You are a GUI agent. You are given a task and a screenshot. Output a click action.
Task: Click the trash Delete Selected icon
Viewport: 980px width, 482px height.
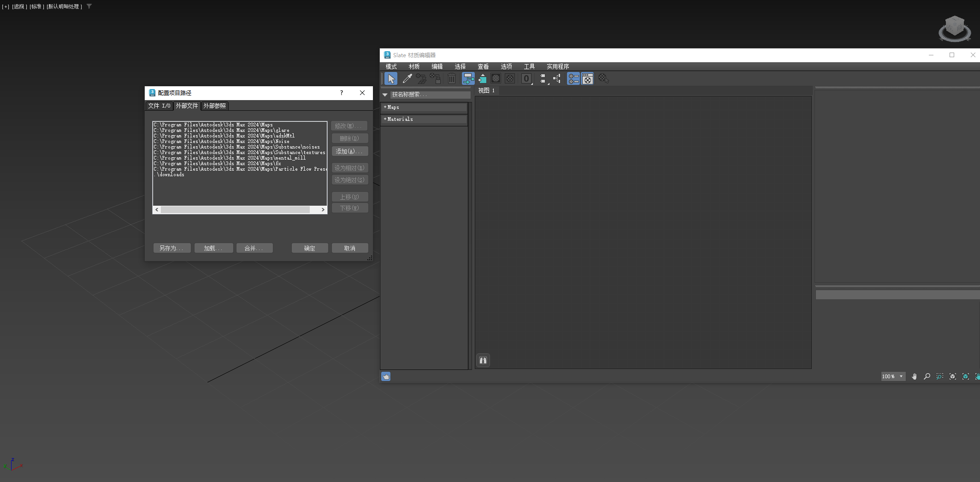pyautogui.click(x=452, y=79)
